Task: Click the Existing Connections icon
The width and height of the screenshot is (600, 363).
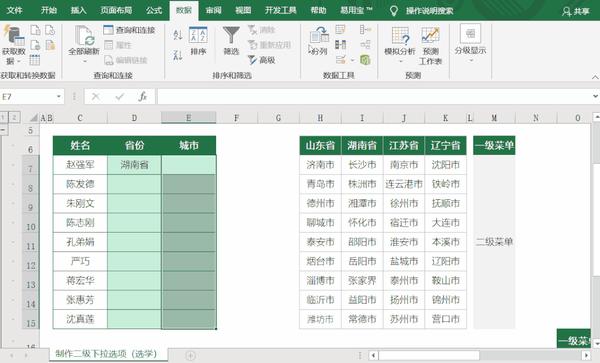Action: click(50, 45)
